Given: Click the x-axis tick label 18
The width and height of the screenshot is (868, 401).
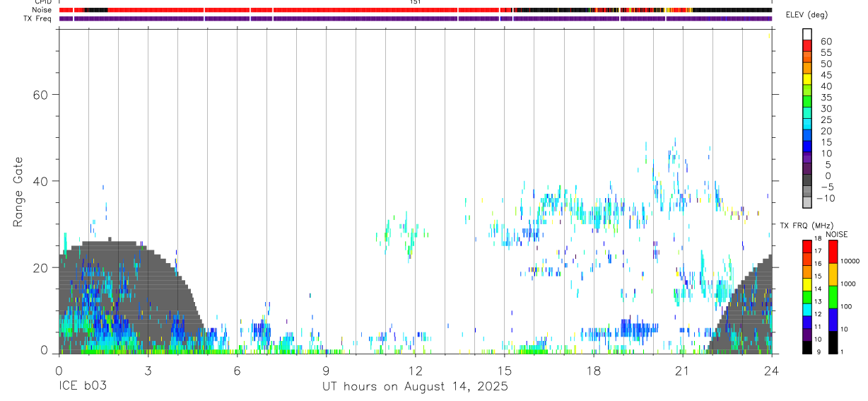Looking at the screenshot, I should click(593, 371).
